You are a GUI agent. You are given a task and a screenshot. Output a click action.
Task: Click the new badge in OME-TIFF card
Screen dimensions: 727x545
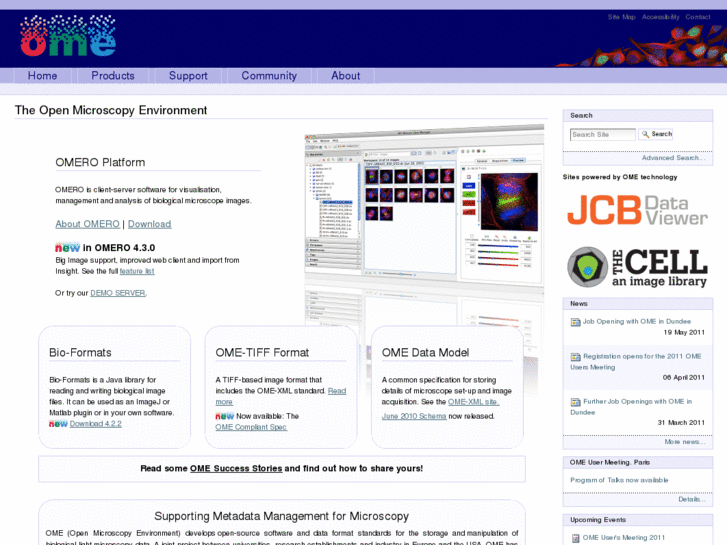coord(224,416)
